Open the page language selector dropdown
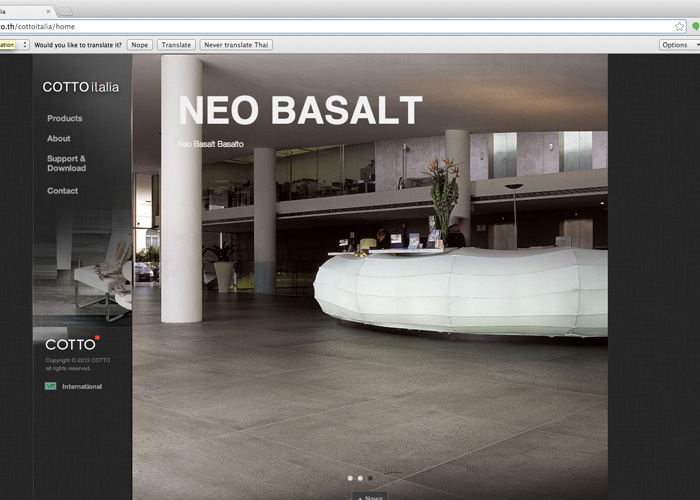 (14, 45)
